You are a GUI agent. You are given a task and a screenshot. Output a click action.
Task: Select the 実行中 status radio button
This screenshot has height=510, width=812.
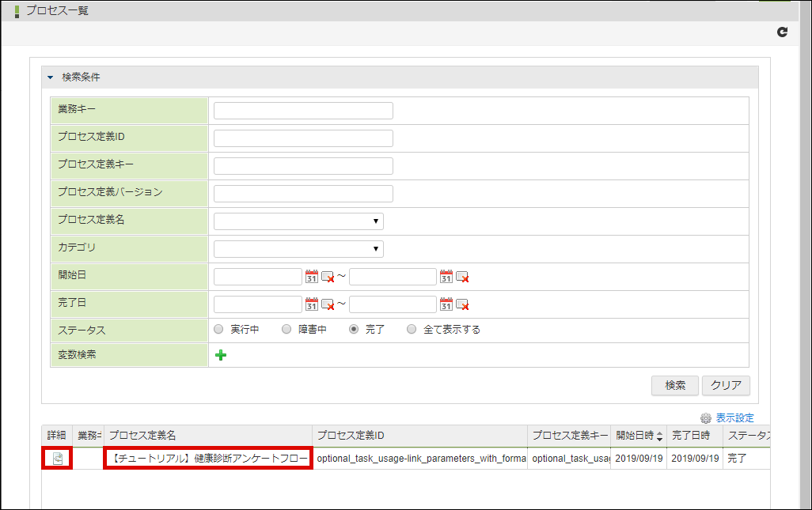(x=218, y=329)
